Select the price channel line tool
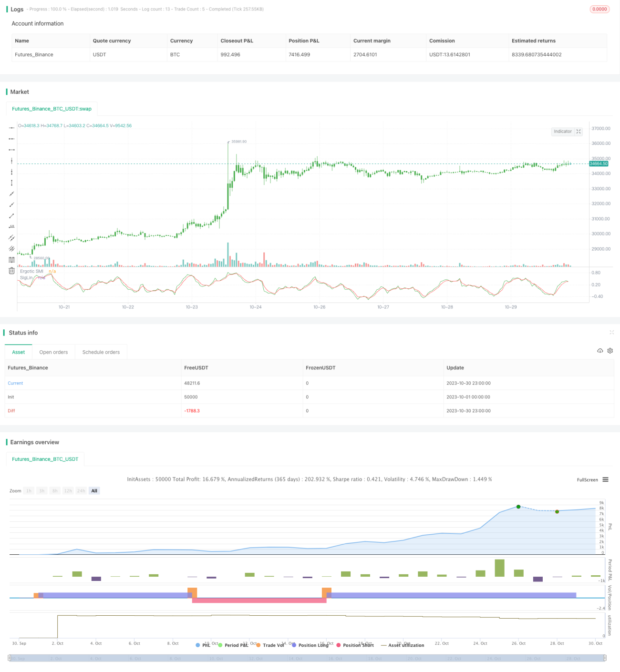Screen dimensions: 620x672 [x=11, y=238]
